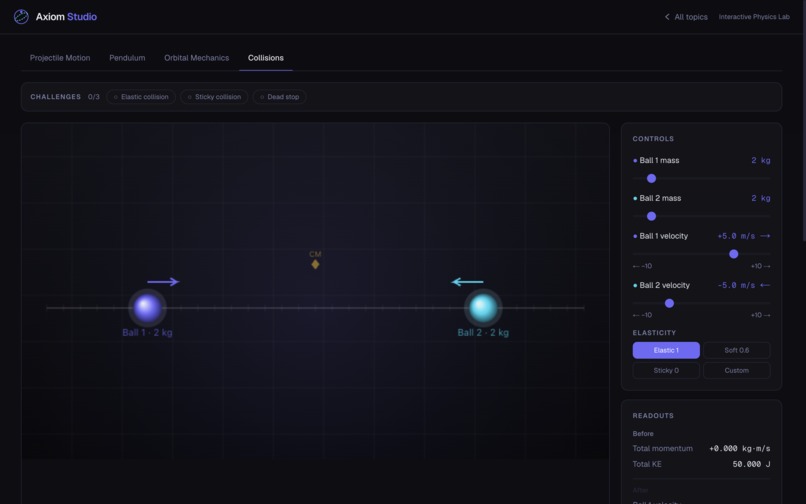Screen dimensions: 806x504
Task: Click the Total momentum value +0.000 kg·m/s
Action: 740,448
